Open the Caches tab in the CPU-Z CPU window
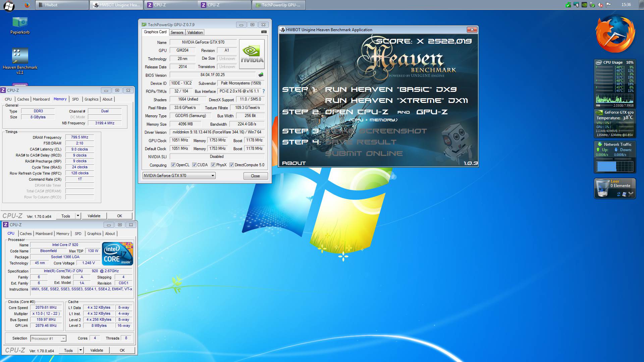The height and width of the screenshot is (362, 644). click(26, 234)
